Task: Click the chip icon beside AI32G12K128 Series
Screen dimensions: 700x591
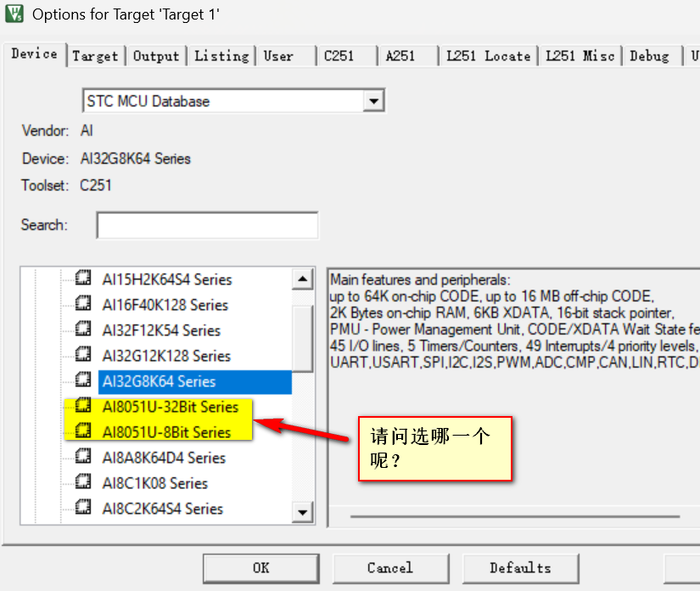Action: pyautogui.click(x=83, y=355)
